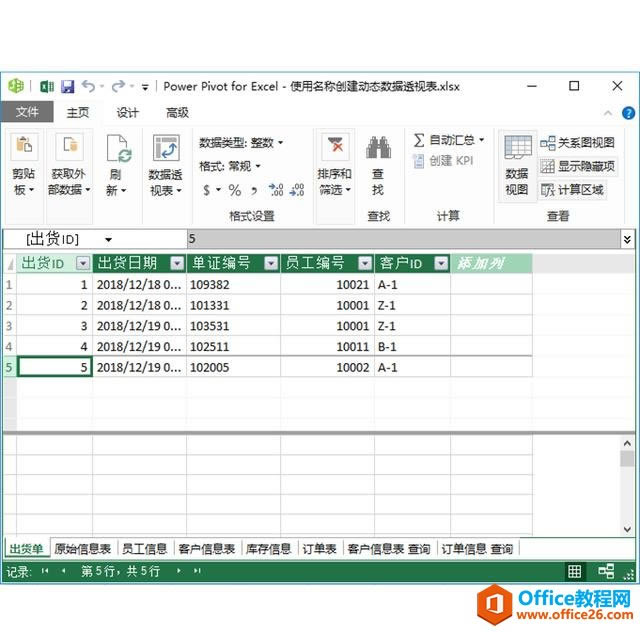Apply the percent % format
The image size is (640, 632).
click(235, 190)
